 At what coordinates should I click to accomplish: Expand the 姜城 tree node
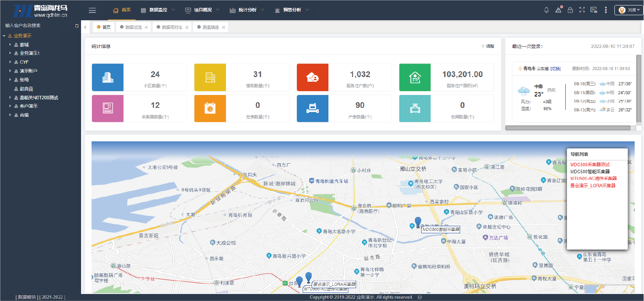(10, 45)
